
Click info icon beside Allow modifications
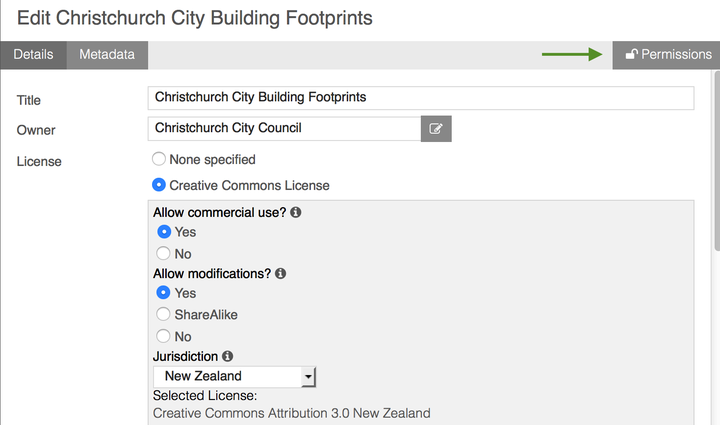[281, 274]
